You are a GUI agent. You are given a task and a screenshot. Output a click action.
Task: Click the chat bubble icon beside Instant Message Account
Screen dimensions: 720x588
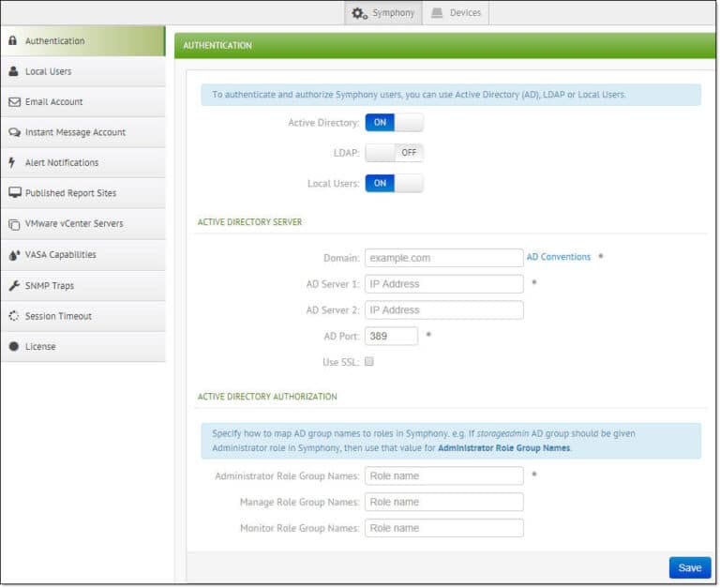pos(15,132)
